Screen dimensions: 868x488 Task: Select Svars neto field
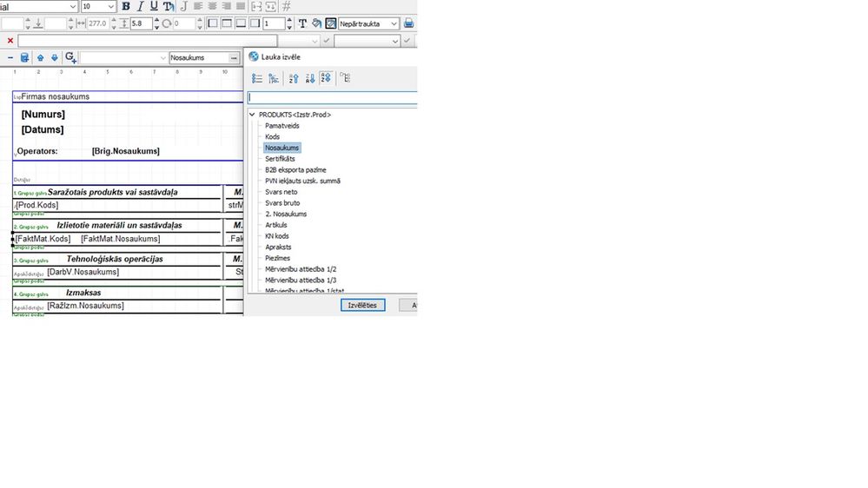coord(281,192)
